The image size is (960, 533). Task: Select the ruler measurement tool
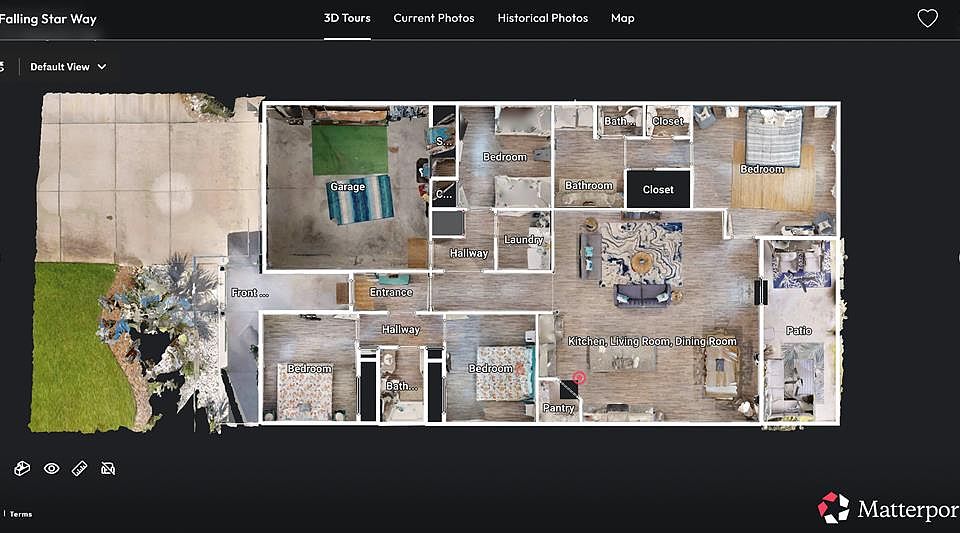coord(80,468)
